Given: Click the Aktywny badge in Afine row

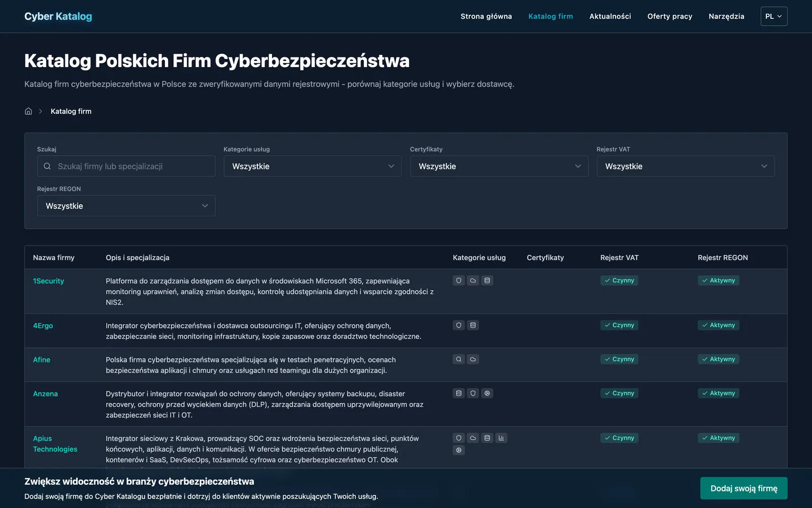Looking at the screenshot, I should (719, 359).
